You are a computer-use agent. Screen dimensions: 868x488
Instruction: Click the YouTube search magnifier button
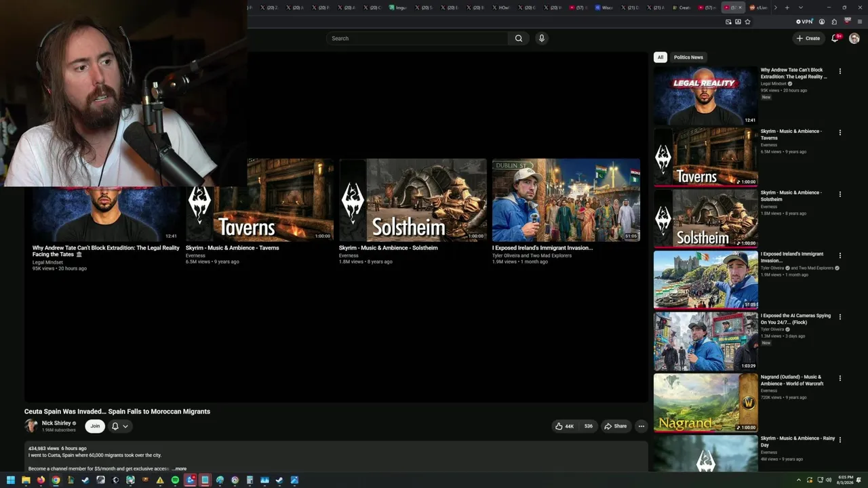[519, 39]
